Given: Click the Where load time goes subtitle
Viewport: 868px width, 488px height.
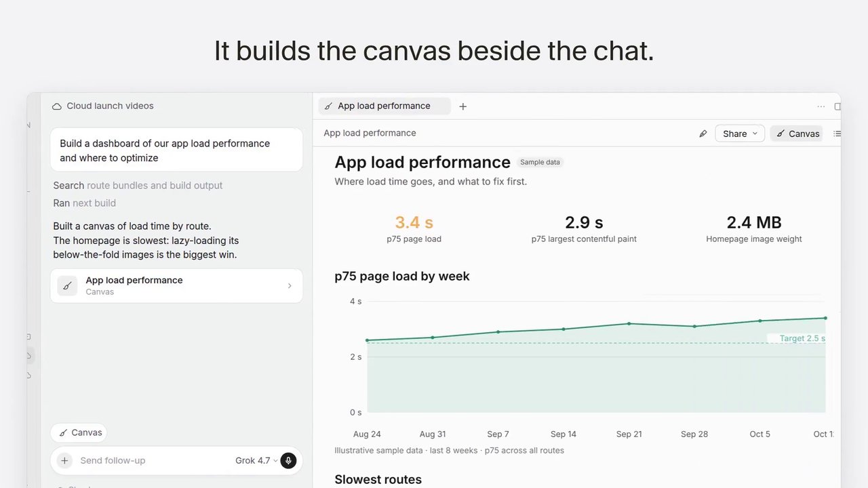Looking at the screenshot, I should (x=431, y=182).
